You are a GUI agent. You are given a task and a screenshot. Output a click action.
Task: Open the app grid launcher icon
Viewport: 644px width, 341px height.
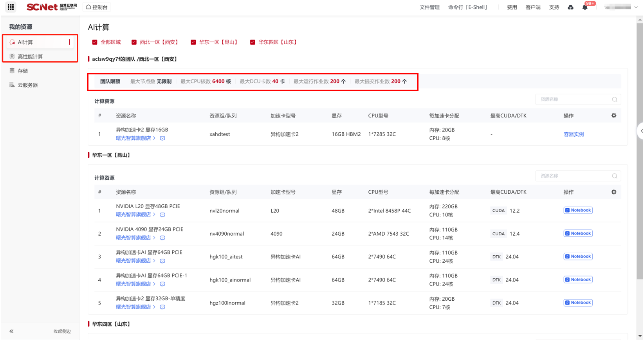pos(11,7)
